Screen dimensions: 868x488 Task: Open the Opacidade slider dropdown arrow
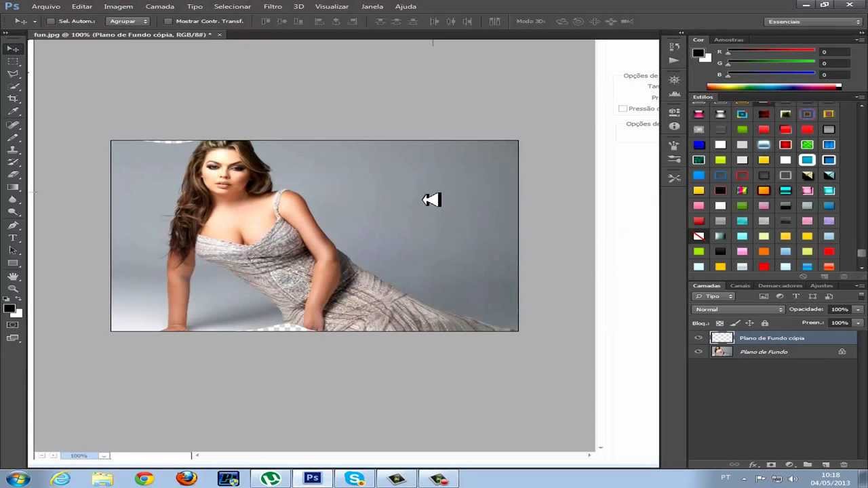pos(858,309)
